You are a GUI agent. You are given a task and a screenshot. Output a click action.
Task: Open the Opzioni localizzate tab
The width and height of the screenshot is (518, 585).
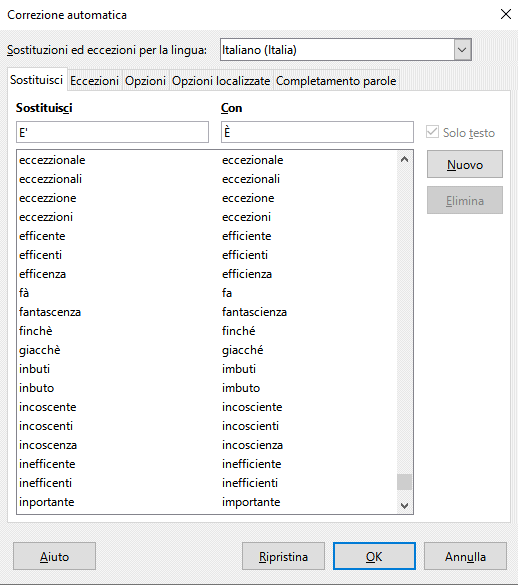click(x=221, y=81)
